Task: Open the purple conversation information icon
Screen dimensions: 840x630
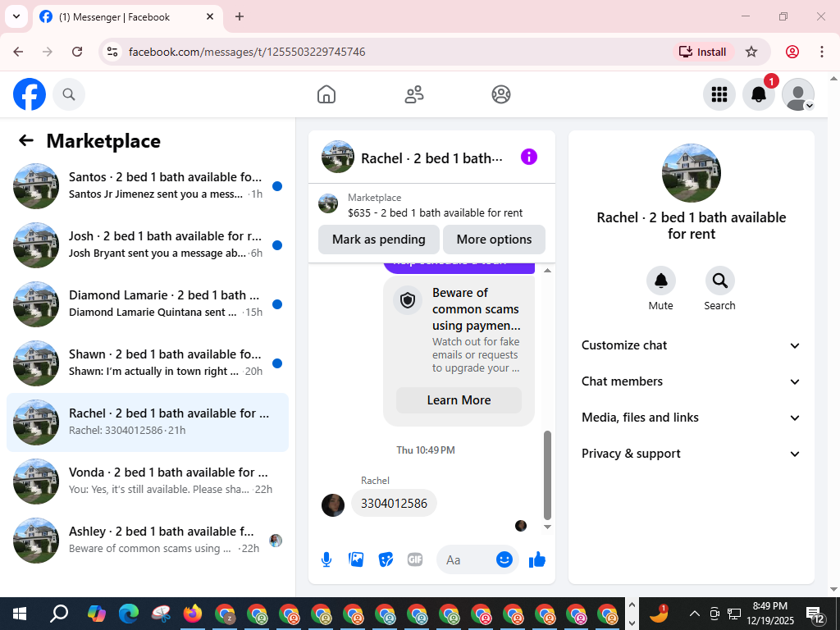Action: [529, 157]
